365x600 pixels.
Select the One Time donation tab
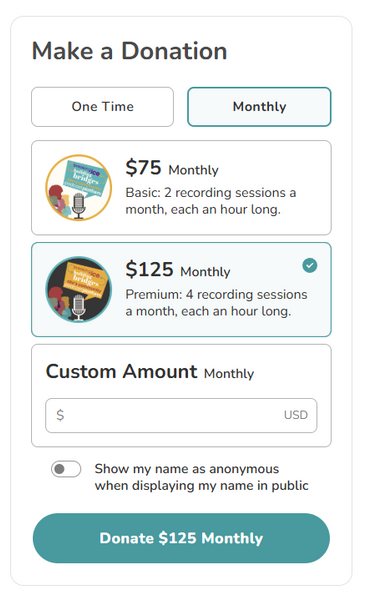click(103, 107)
